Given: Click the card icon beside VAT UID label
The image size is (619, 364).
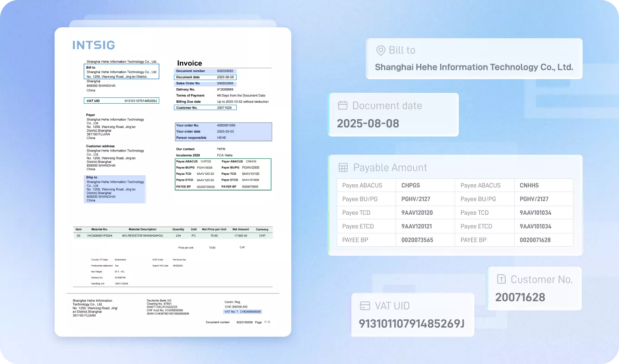Looking at the screenshot, I should (x=365, y=306).
